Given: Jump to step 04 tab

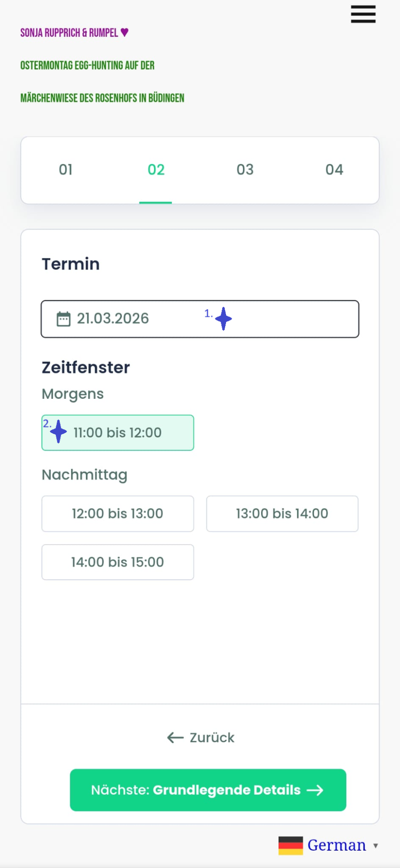Looking at the screenshot, I should (x=334, y=170).
